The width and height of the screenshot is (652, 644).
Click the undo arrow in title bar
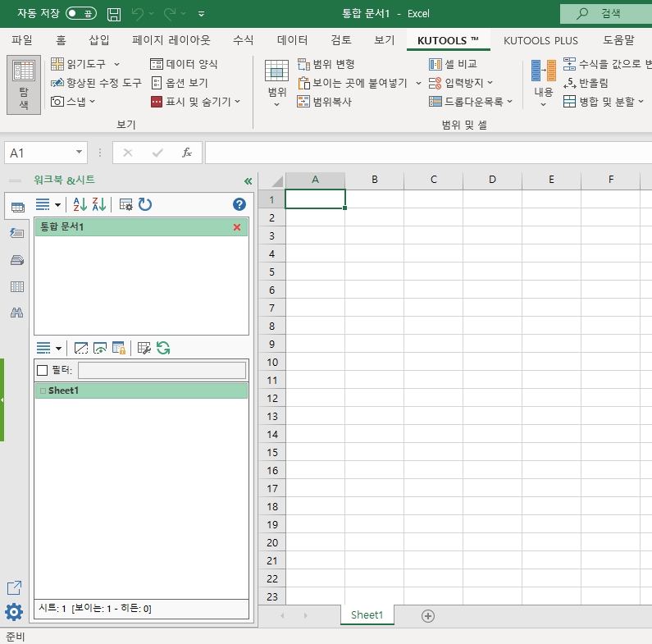tap(137, 14)
